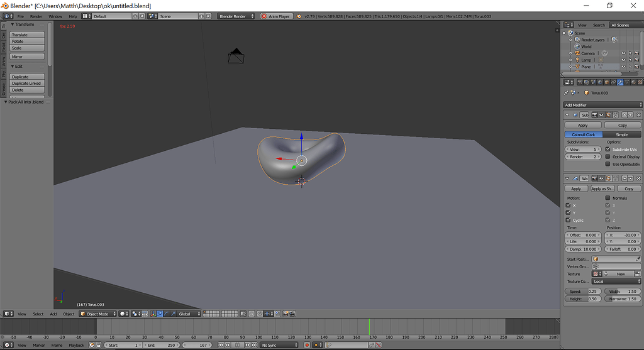Toggle Camera visibility eye in outliner
The image size is (644, 350).
point(623,53)
